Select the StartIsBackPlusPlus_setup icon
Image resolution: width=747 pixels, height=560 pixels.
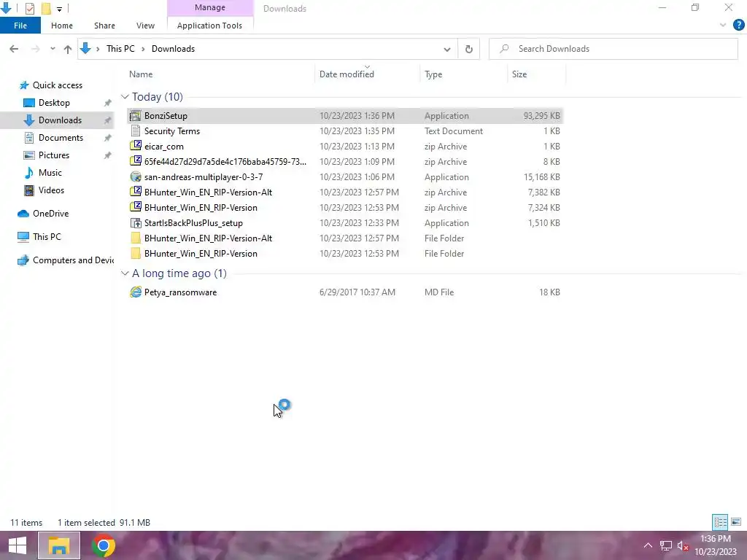point(136,223)
